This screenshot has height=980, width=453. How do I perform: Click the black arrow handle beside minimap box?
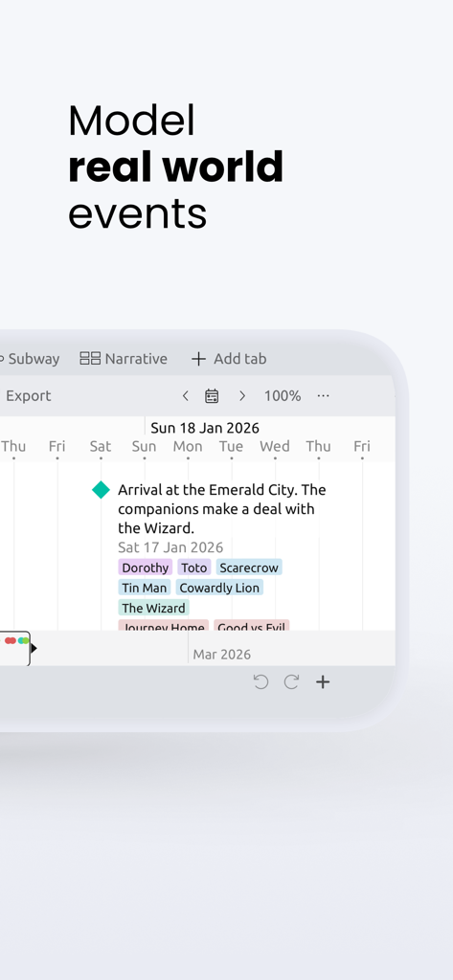(34, 648)
